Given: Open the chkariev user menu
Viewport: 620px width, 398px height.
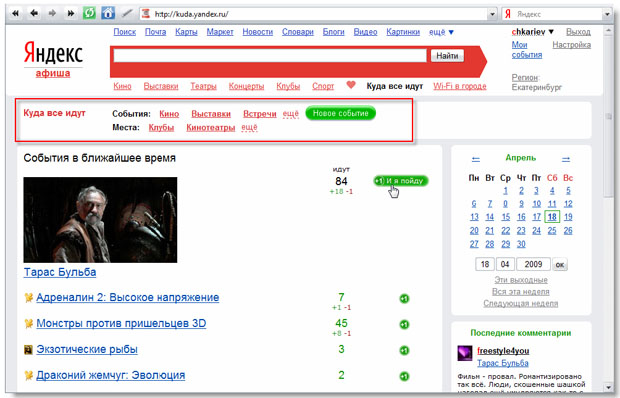Looking at the screenshot, I should point(533,32).
